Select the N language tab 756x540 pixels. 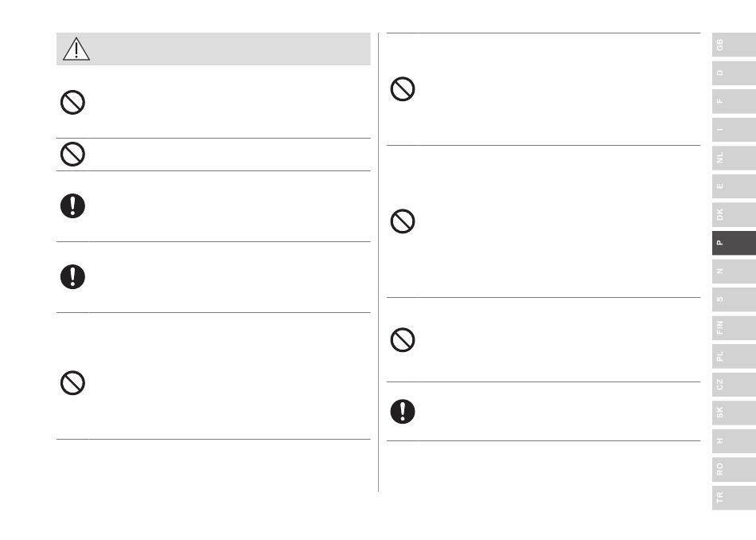pos(734,272)
